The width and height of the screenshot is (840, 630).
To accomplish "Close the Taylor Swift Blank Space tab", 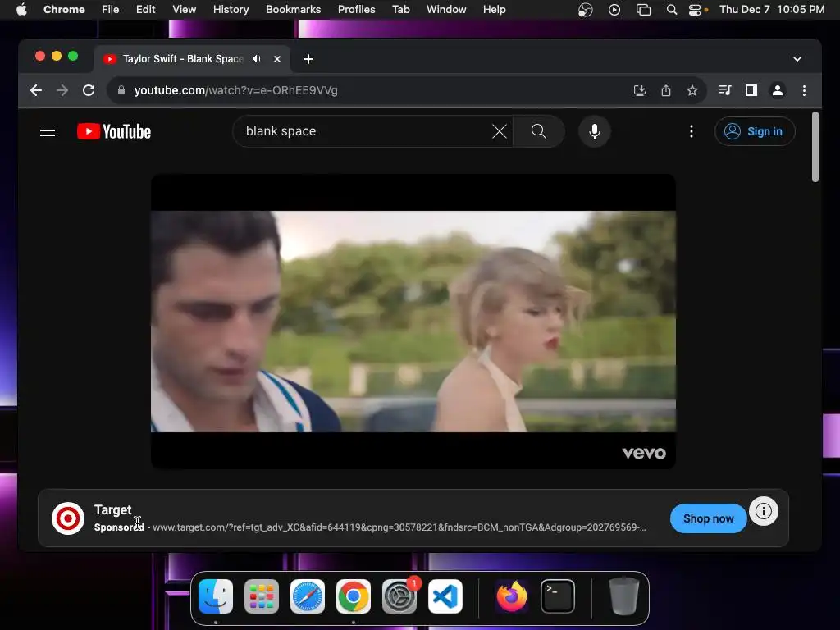I will coord(277,59).
